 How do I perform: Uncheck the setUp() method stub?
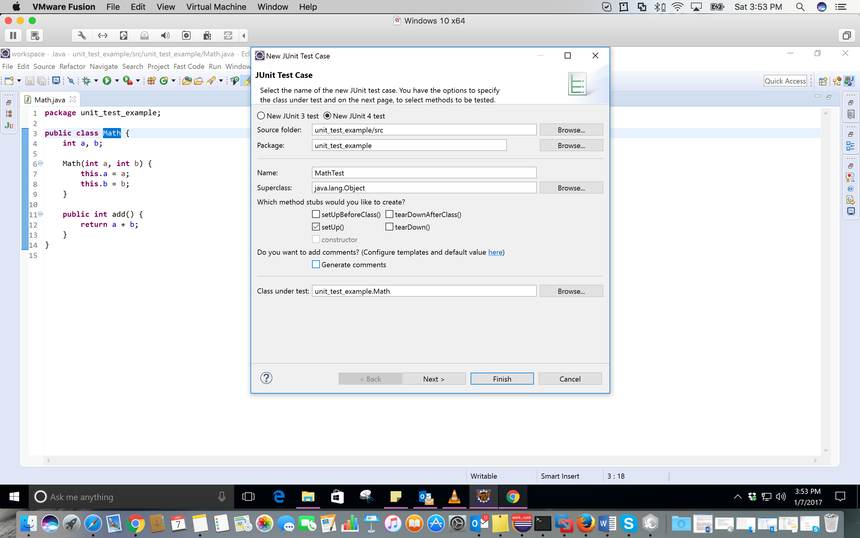coord(316,227)
